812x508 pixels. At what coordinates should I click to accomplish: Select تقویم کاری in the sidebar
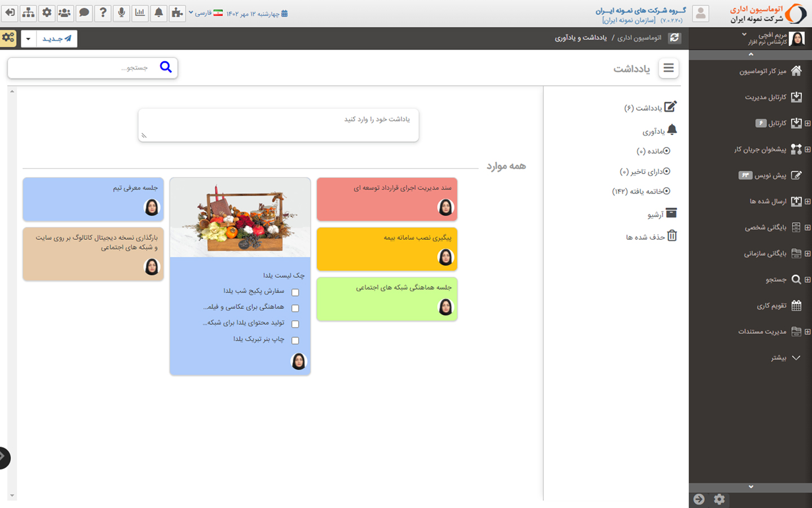coord(771,306)
